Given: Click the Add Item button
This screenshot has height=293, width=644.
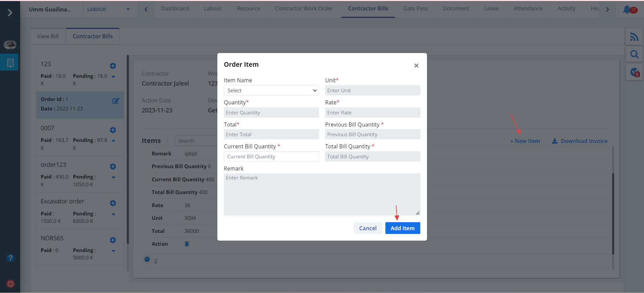Looking at the screenshot, I should click(x=402, y=228).
